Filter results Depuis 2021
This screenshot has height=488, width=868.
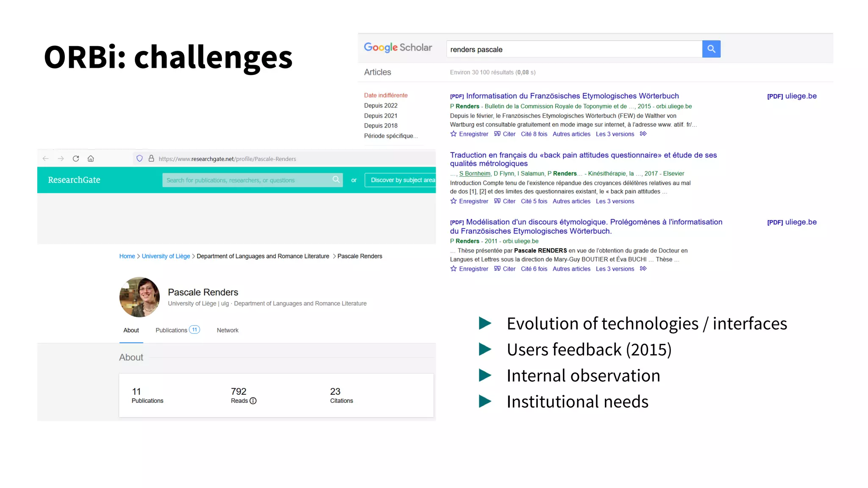click(x=381, y=116)
